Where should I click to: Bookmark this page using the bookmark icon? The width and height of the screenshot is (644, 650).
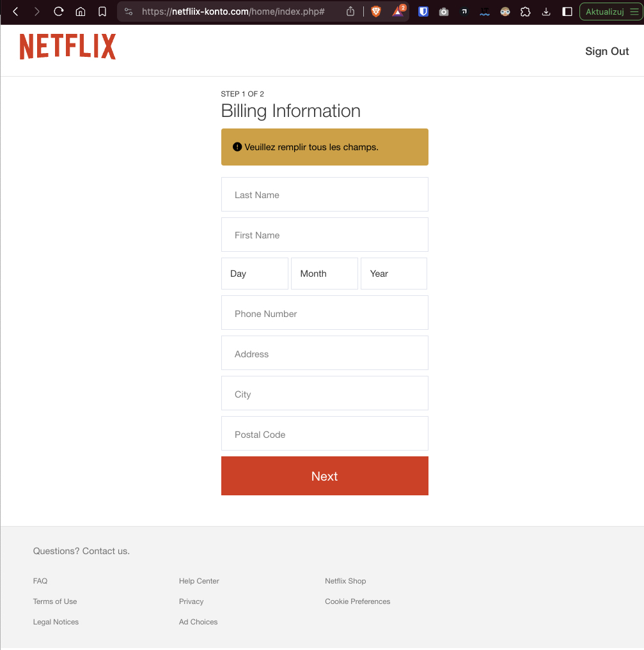pos(102,12)
